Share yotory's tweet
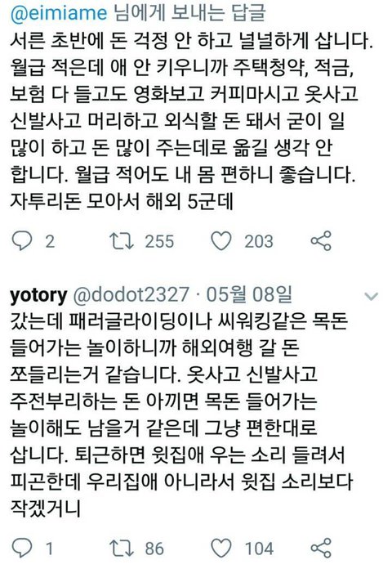 [321, 548]
